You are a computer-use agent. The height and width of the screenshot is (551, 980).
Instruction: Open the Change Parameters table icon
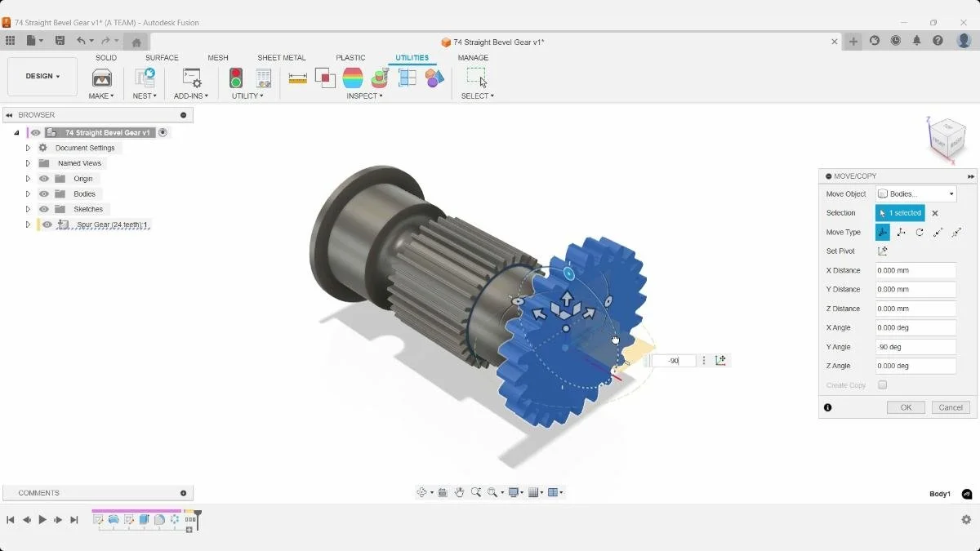coord(263,78)
